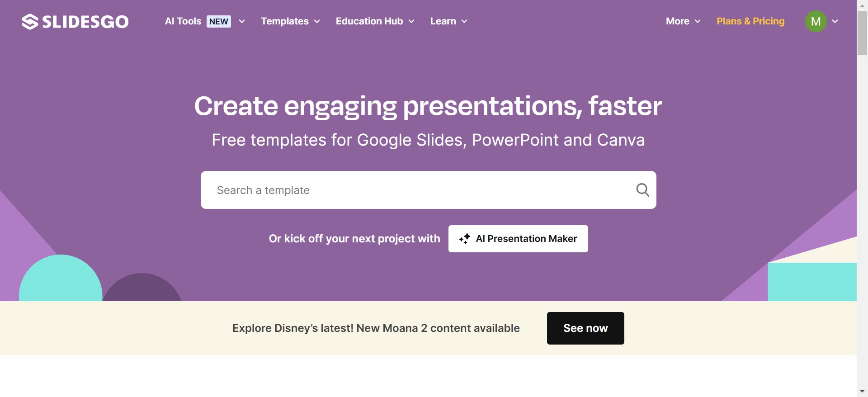The width and height of the screenshot is (868, 397).
Task: Click the search magnifying glass icon
Action: tap(642, 190)
